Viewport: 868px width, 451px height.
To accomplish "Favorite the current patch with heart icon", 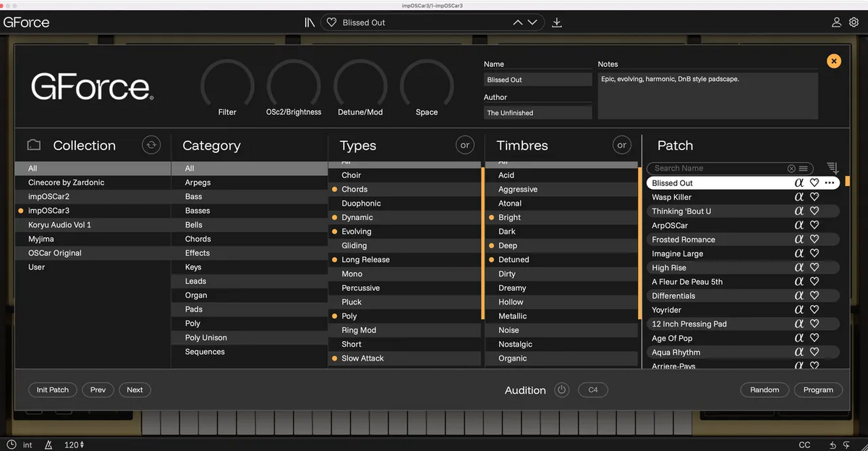I will [332, 22].
